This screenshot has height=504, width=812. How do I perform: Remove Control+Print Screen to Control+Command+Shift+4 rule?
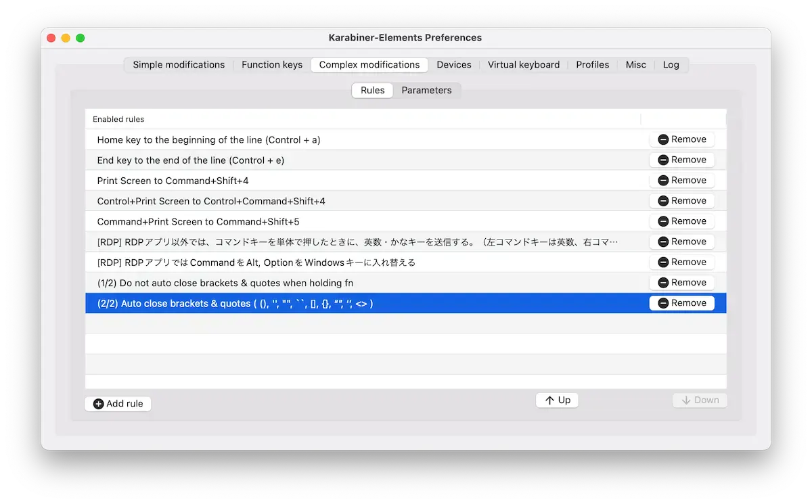coord(682,201)
